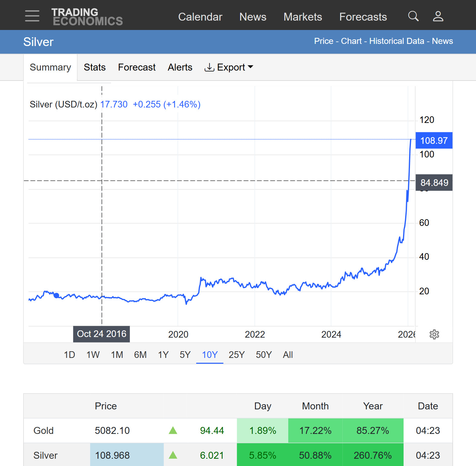Open the hamburger navigation menu

tap(32, 16)
